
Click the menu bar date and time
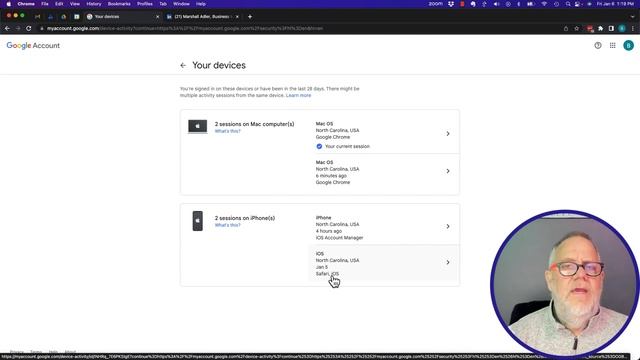(x=615, y=4)
